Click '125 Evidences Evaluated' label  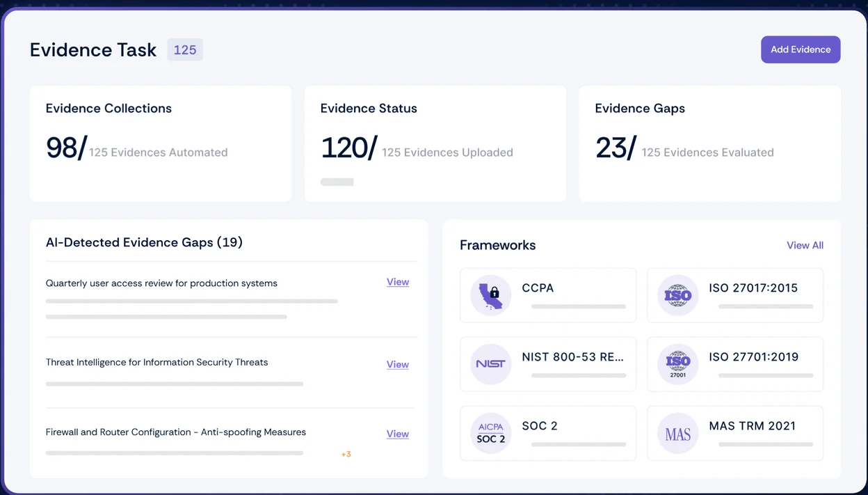[707, 152]
